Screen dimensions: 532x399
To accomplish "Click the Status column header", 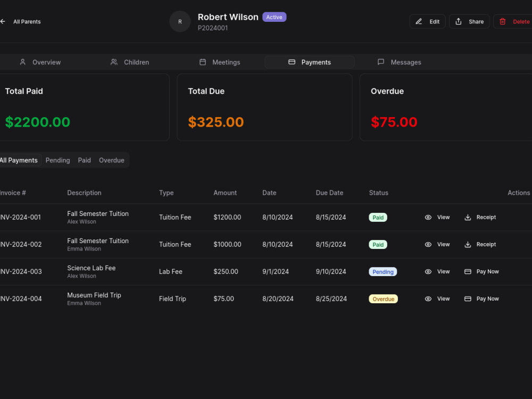I will pyautogui.click(x=379, y=193).
